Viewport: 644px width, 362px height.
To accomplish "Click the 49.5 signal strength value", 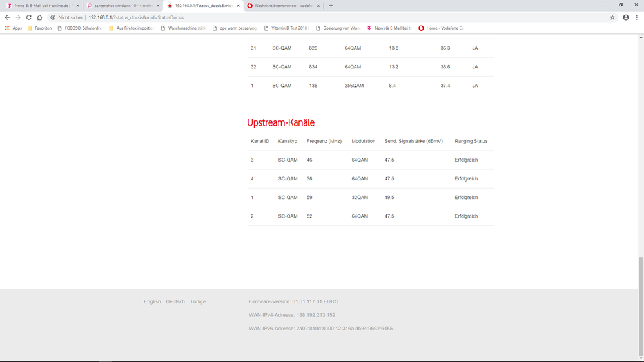I will 389,197.
